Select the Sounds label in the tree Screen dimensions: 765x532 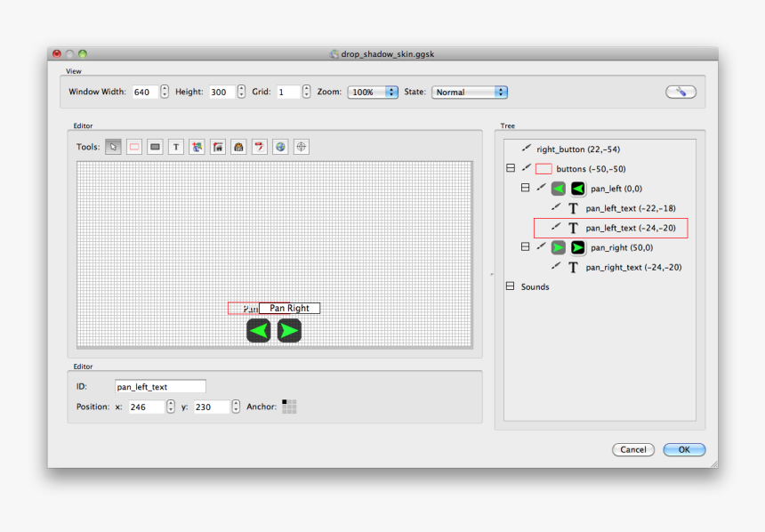point(535,287)
